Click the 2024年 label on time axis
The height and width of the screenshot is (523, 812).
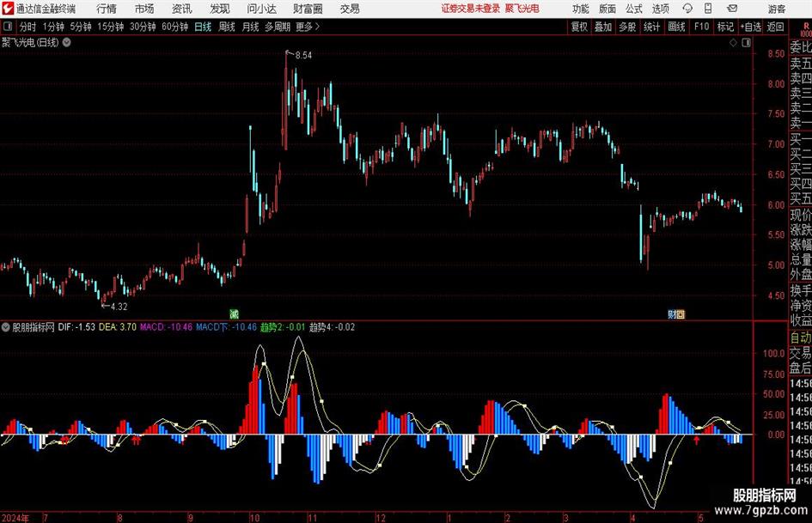tap(15, 518)
